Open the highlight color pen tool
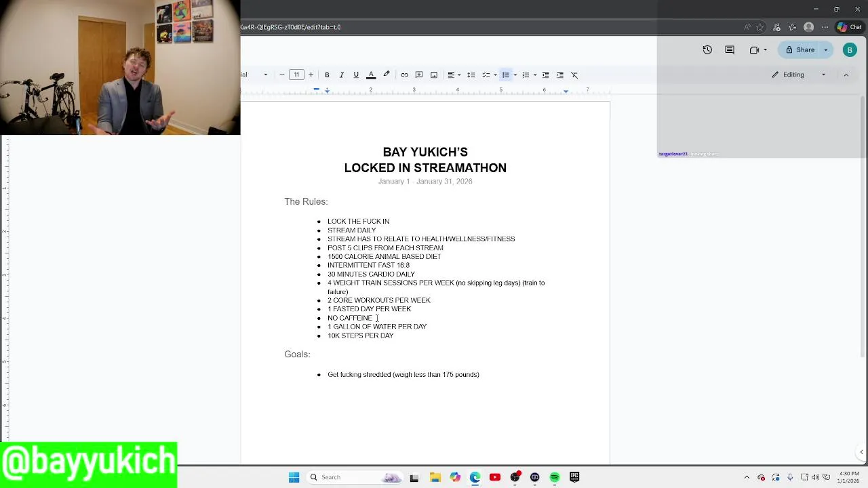868x488 pixels. coord(387,75)
